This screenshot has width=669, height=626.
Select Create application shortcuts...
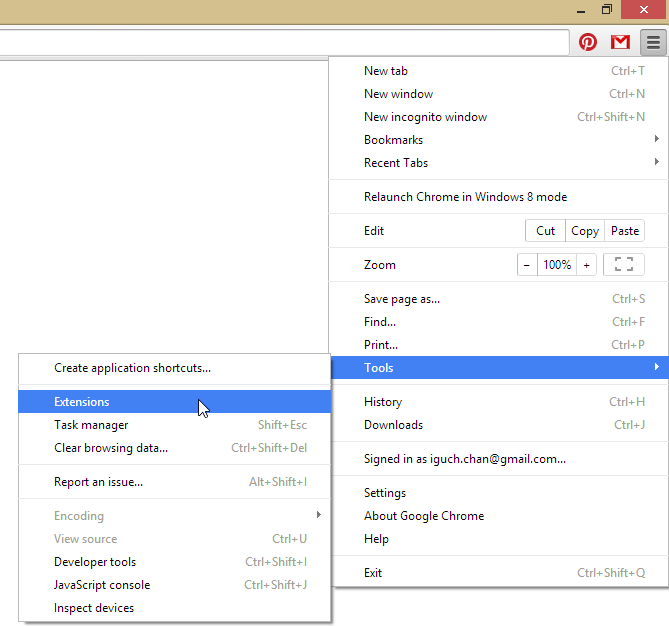point(175,368)
